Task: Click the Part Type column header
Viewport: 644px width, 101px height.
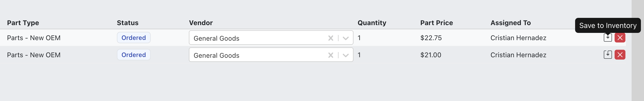Action: pyautogui.click(x=23, y=23)
